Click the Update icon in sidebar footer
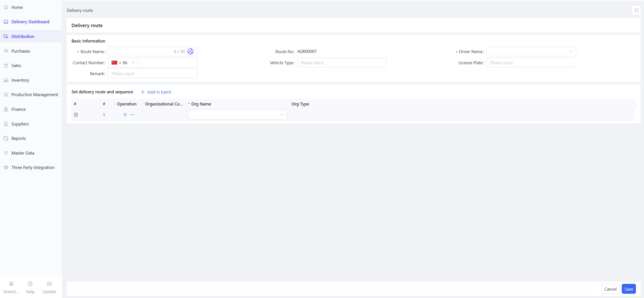 point(49,284)
